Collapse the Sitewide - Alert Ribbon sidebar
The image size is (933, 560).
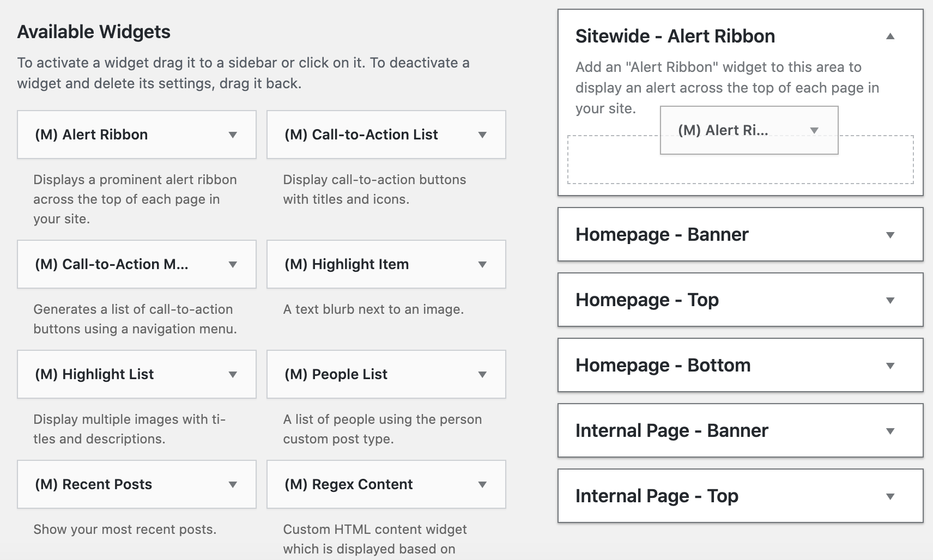890,36
